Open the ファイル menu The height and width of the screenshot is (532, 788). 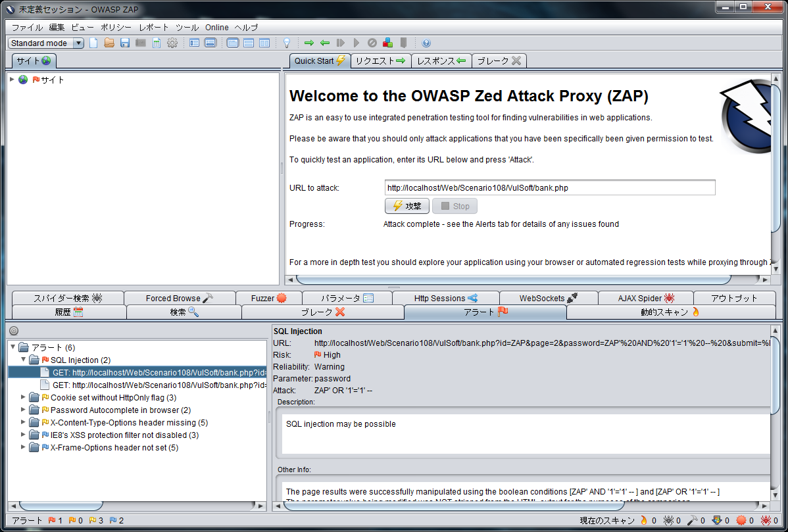pyautogui.click(x=27, y=28)
